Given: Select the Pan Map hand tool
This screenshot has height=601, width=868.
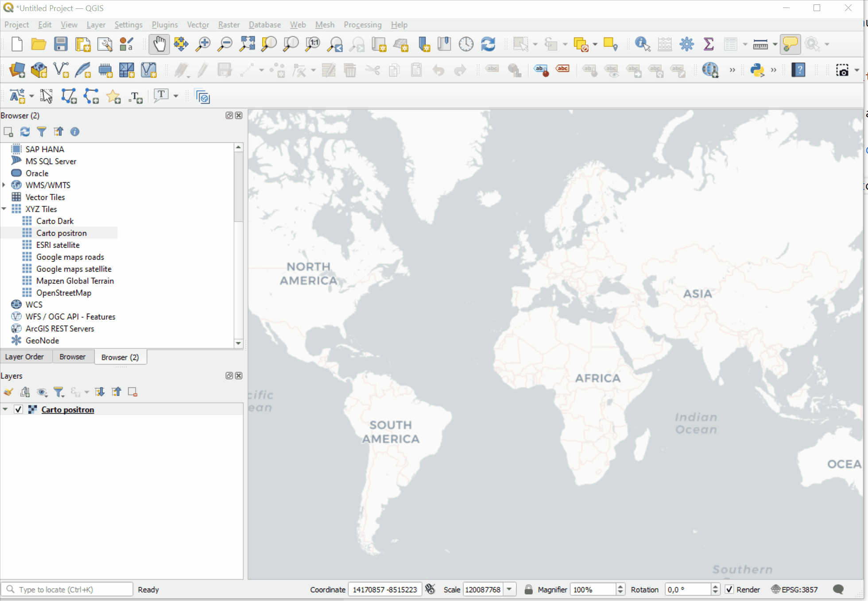Looking at the screenshot, I should tap(159, 44).
